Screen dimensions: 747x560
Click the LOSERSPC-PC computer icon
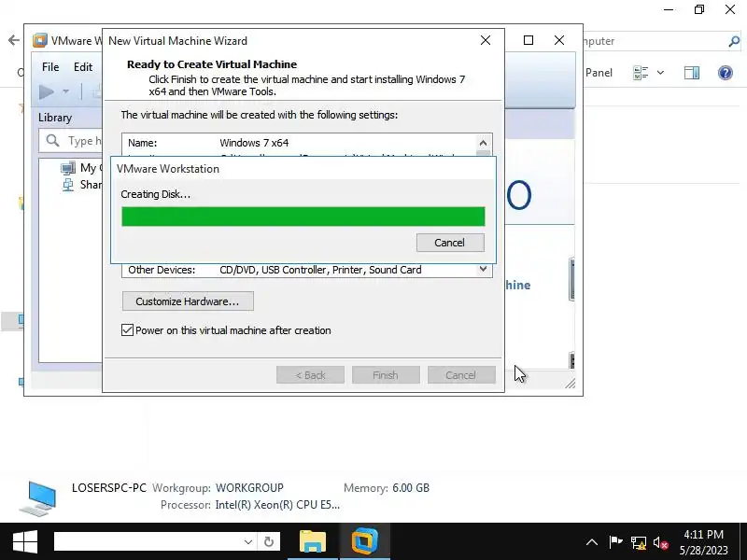[38, 498]
